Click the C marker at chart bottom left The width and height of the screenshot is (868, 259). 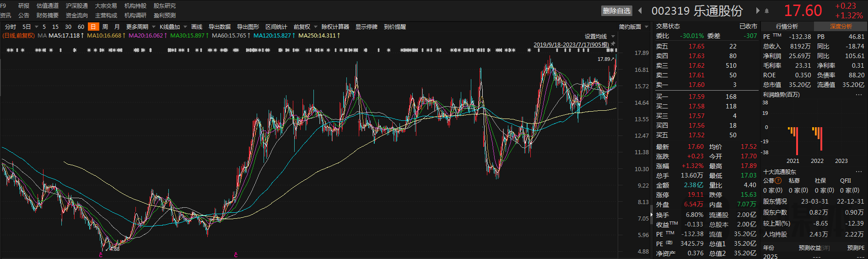[101, 255]
